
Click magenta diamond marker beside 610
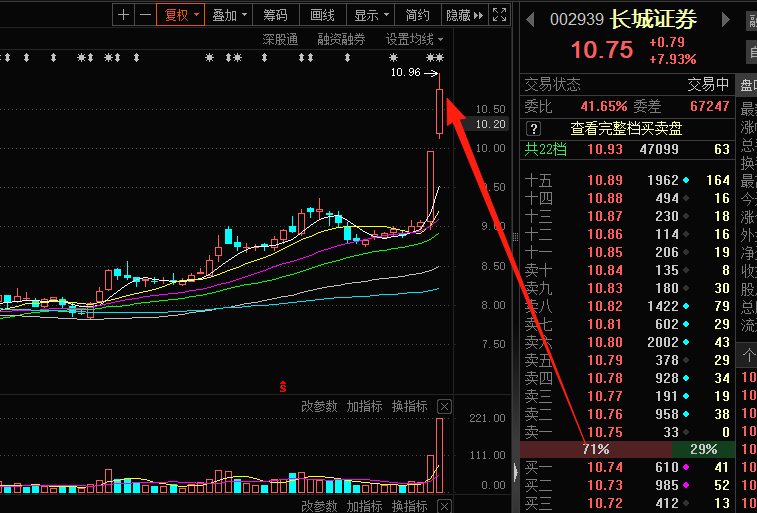(686, 467)
